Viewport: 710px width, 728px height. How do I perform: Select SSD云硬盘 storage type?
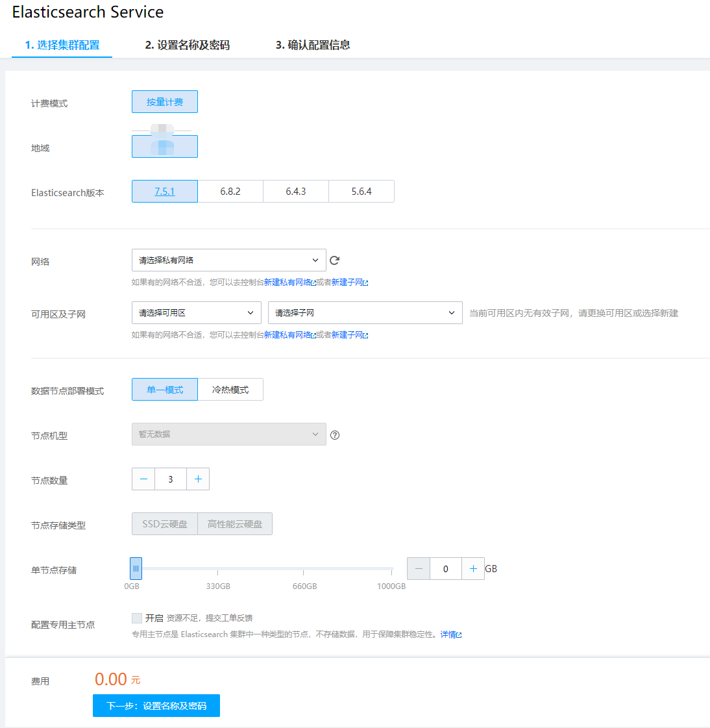point(165,524)
